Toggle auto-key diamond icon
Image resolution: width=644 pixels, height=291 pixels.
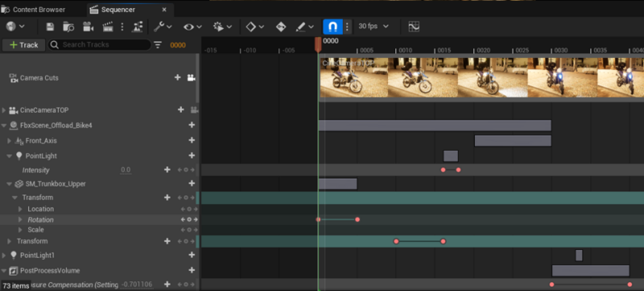pos(281,27)
